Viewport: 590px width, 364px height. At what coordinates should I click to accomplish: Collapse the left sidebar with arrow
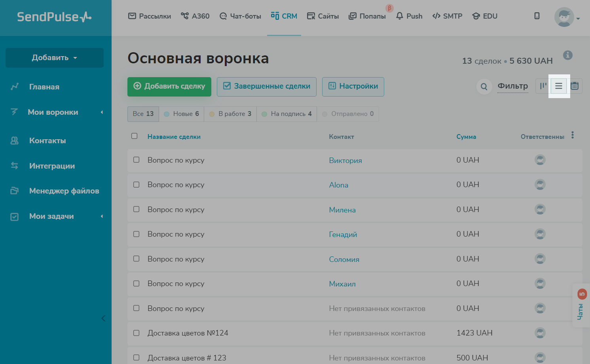point(103,318)
